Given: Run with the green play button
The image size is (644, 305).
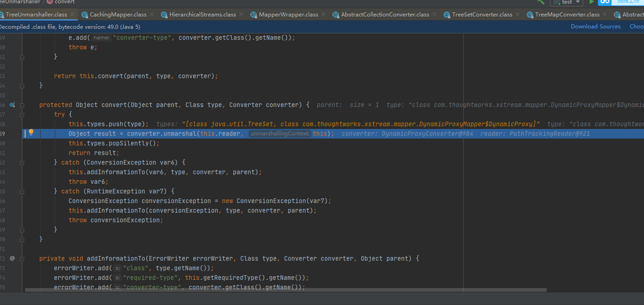Looking at the screenshot, I should click(591, 2).
